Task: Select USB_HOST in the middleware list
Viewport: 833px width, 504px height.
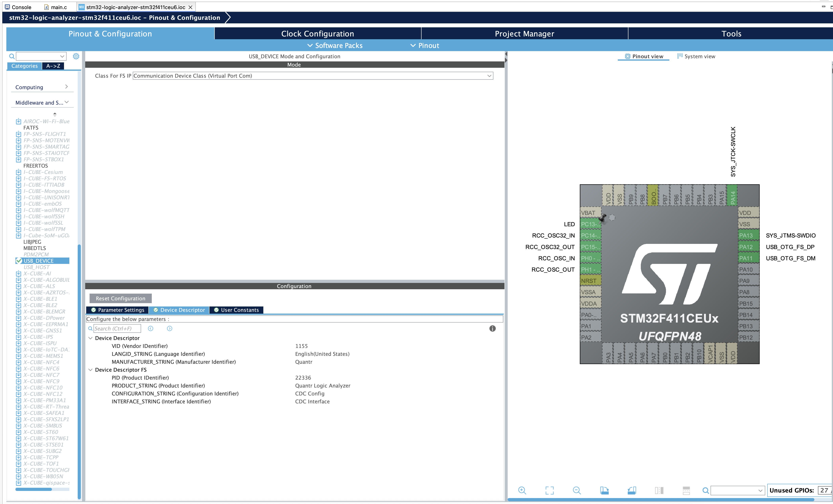Action: tap(36, 267)
